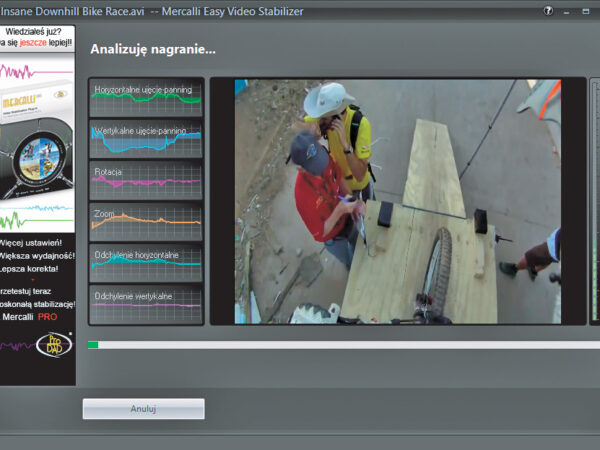Open the vertical panning graph panel
Image resolution: width=600 pixels, height=450 pixels.
(146, 139)
